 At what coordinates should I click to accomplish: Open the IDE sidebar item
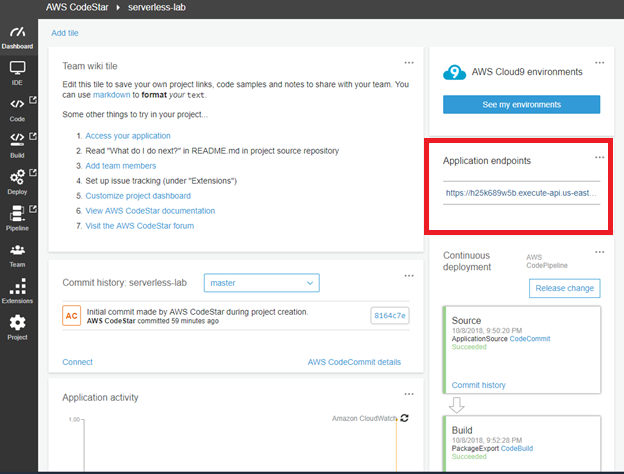(17, 73)
